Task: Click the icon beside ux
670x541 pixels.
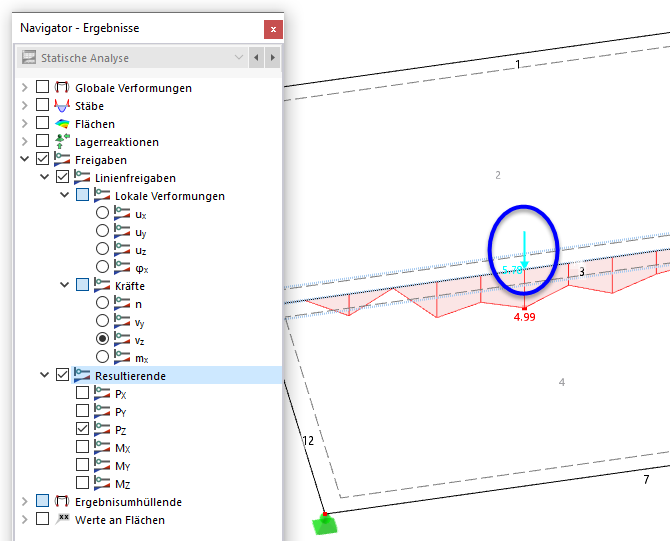Action: [x=122, y=213]
